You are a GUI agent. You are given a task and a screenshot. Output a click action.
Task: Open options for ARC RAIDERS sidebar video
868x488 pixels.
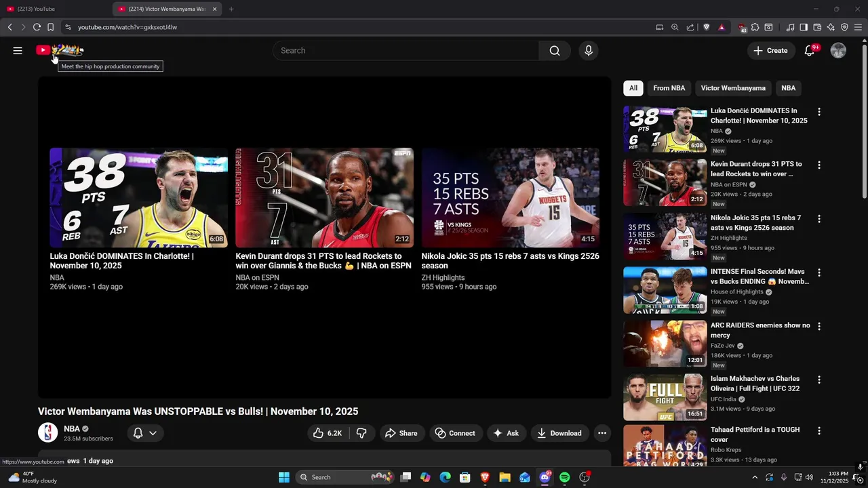click(x=818, y=327)
